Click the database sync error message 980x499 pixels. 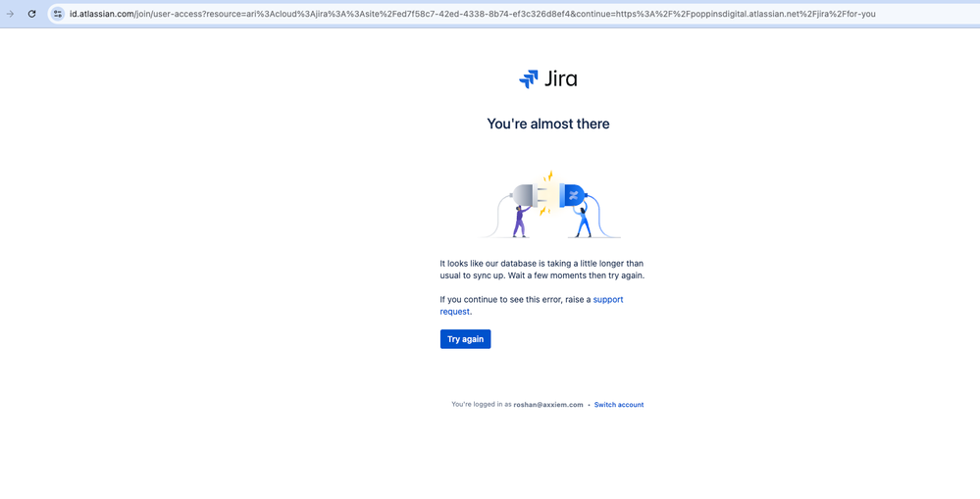click(542, 270)
